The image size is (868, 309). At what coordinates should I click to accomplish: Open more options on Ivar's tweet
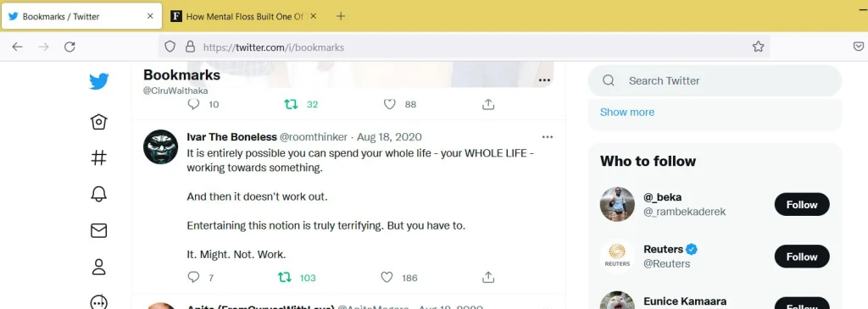click(548, 137)
